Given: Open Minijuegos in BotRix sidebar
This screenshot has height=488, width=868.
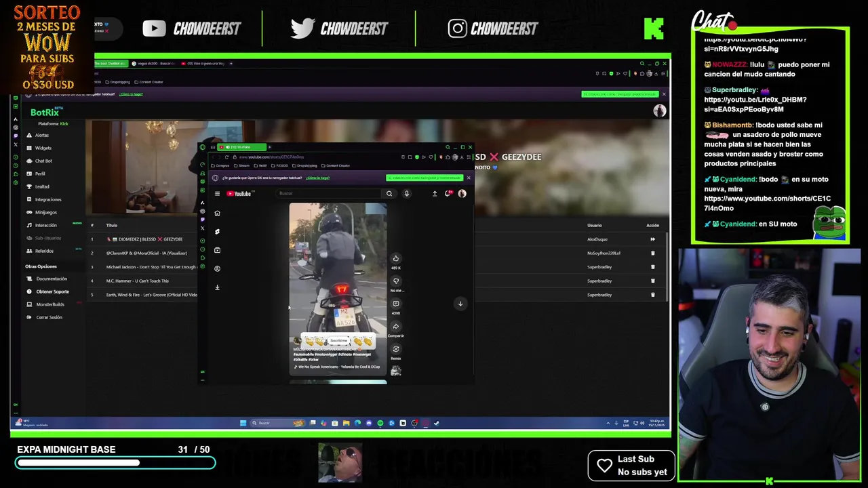Looking at the screenshot, I should (x=46, y=212).
